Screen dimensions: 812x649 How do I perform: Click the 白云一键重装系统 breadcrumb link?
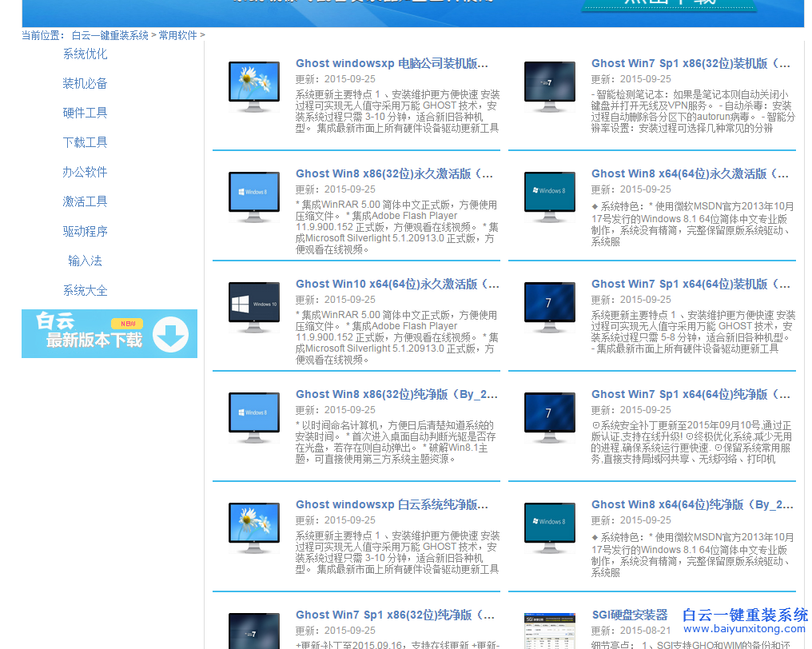109,35
